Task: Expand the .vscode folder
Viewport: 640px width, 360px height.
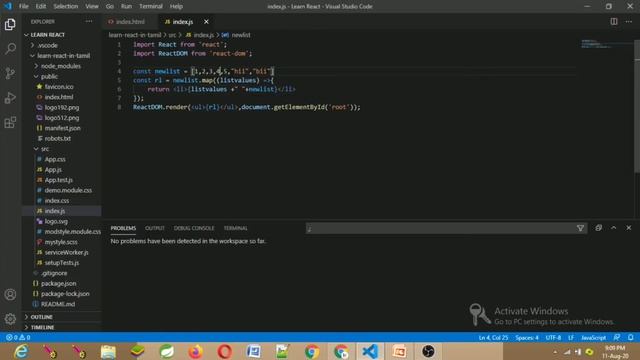Action: click(47, 45)
